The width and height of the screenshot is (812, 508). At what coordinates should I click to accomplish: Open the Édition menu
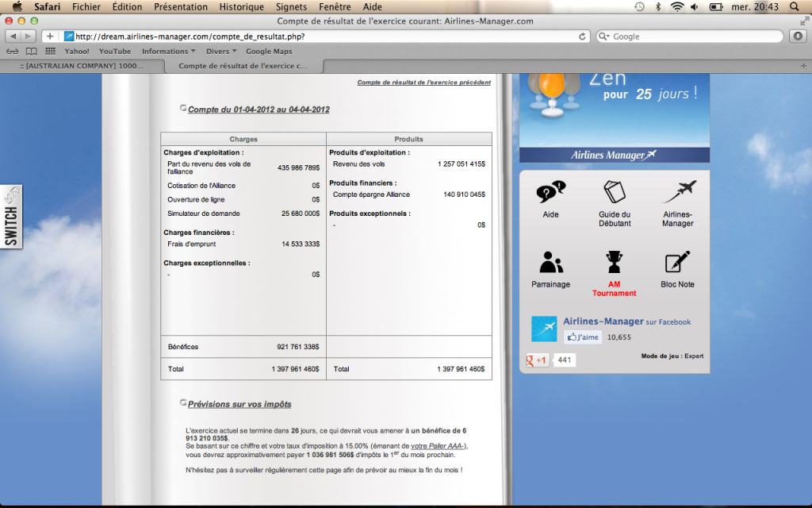pyautogui.click(x=127, y=6)
